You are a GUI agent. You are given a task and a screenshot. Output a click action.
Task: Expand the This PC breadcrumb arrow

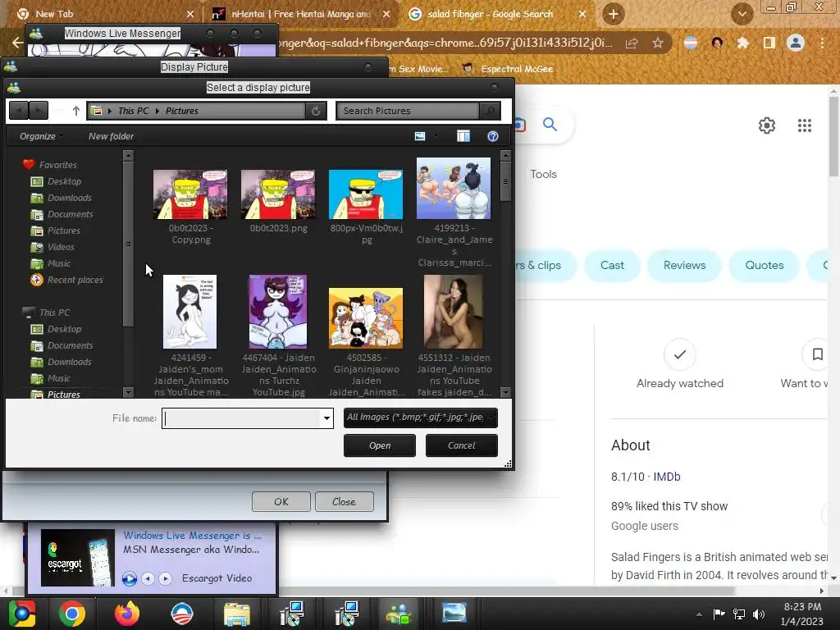pos(110,111)
